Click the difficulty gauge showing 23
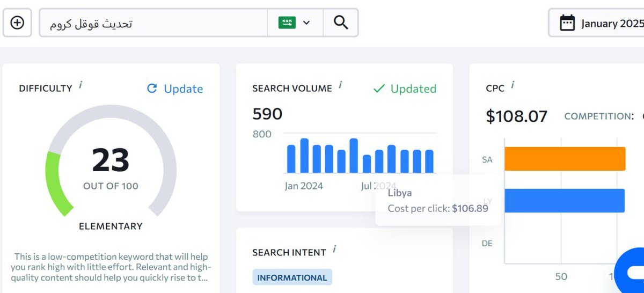 (x=111, y=161)
